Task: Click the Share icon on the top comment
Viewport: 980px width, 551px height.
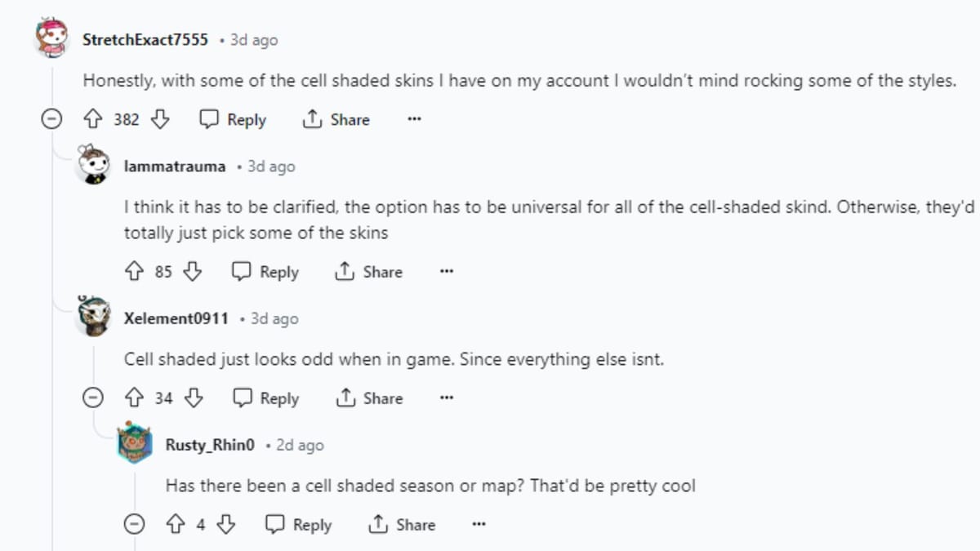Action: [313, 119]
